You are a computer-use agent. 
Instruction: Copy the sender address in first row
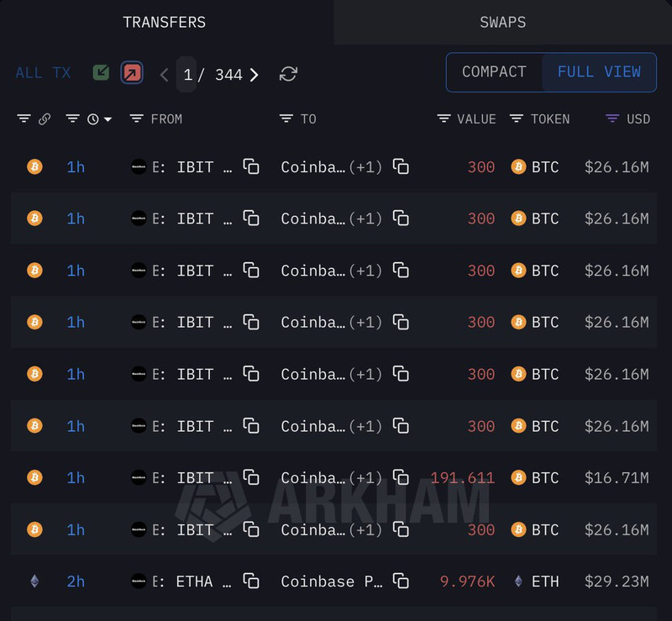251,166
